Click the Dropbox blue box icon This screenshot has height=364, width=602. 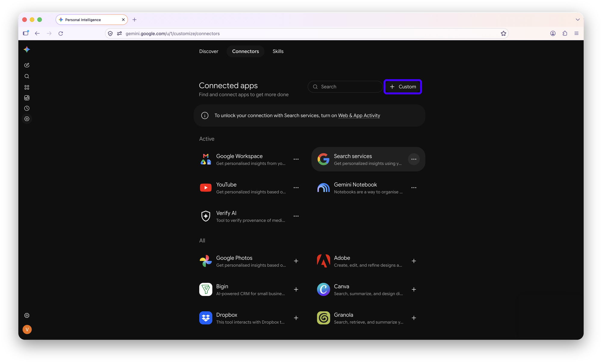(206, 318)
